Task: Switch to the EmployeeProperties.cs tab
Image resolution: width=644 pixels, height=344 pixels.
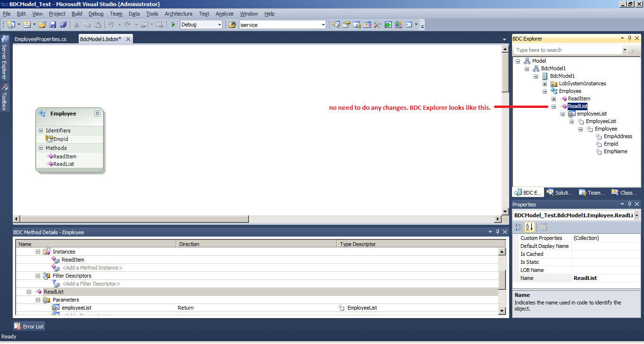Action: [41, 39]
